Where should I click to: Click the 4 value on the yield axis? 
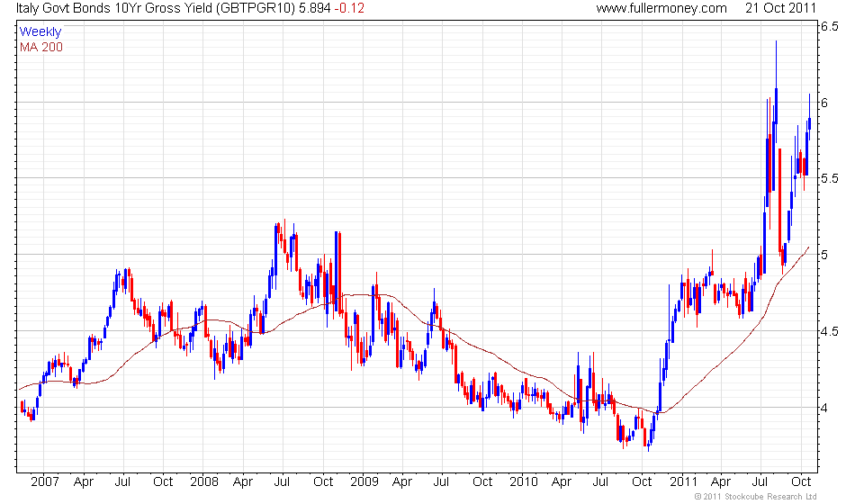pos(824,409)
